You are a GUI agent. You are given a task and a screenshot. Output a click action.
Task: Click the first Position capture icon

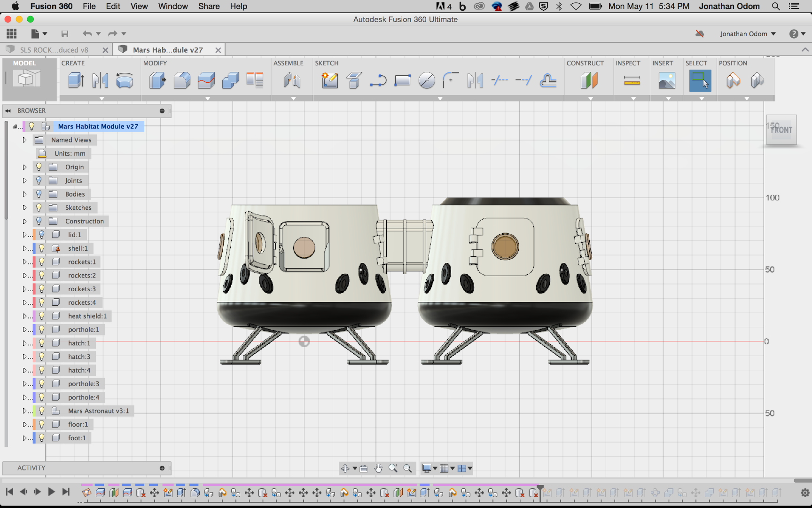[733, 80]
